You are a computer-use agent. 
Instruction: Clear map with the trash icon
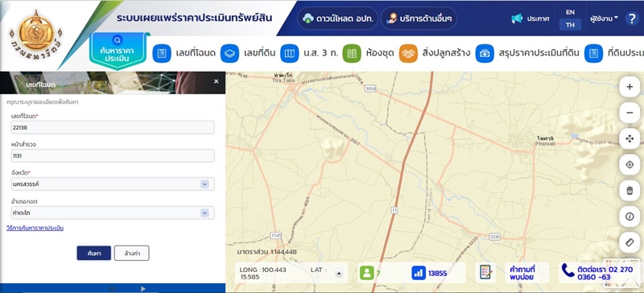tap(630, 191)
